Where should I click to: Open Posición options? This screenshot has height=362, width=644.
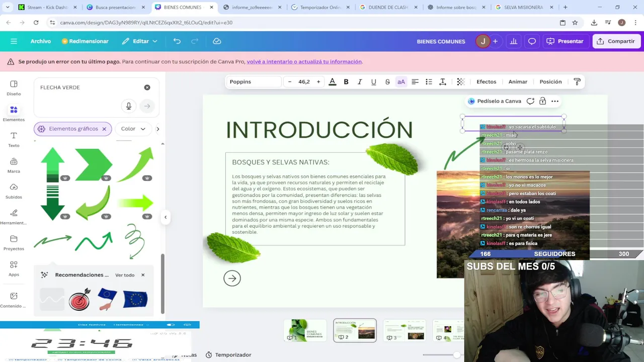coord(550,81)
